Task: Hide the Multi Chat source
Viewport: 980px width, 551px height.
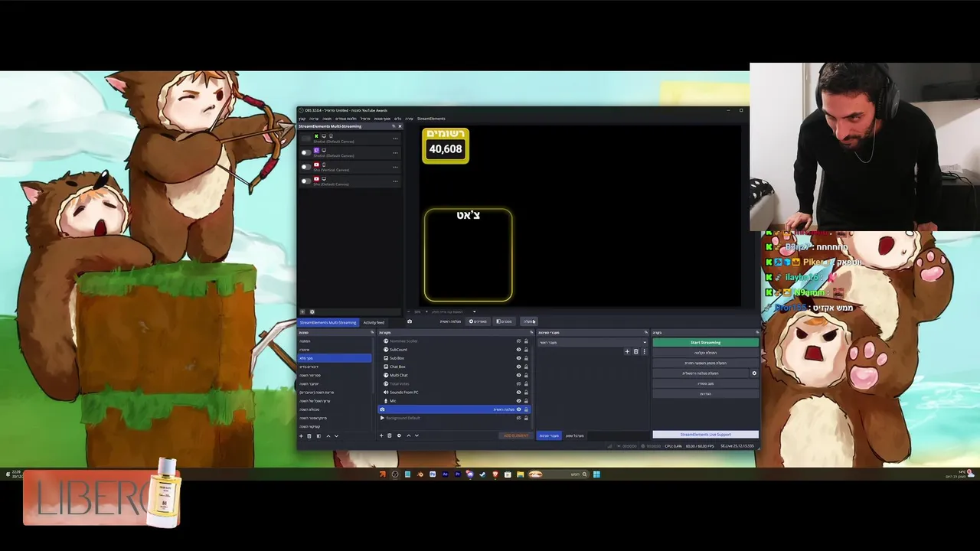Action: click(x=518, y=375)
